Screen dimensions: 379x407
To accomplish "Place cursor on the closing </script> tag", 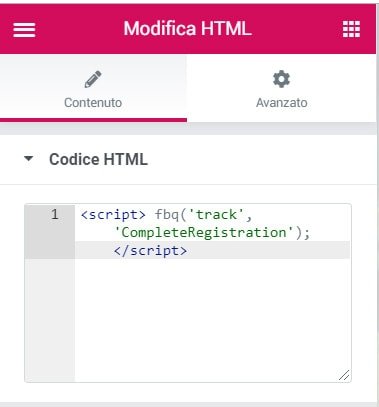I will 150,251.
